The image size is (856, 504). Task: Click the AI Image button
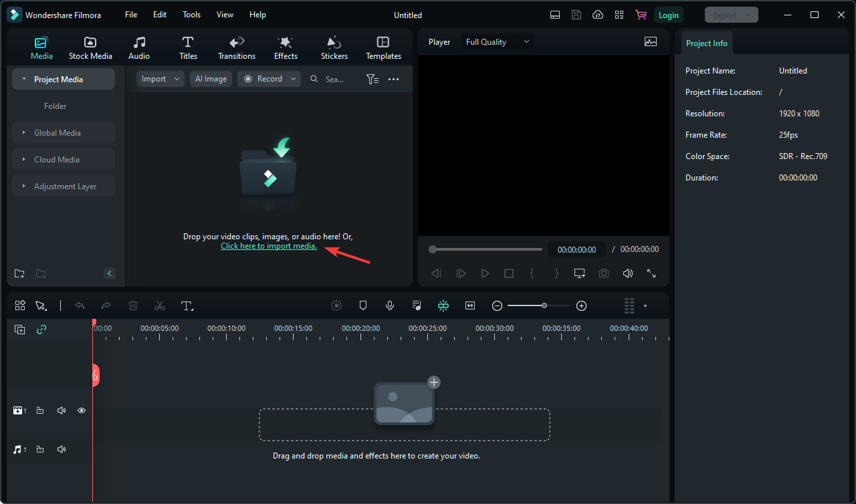coord(211,79)
